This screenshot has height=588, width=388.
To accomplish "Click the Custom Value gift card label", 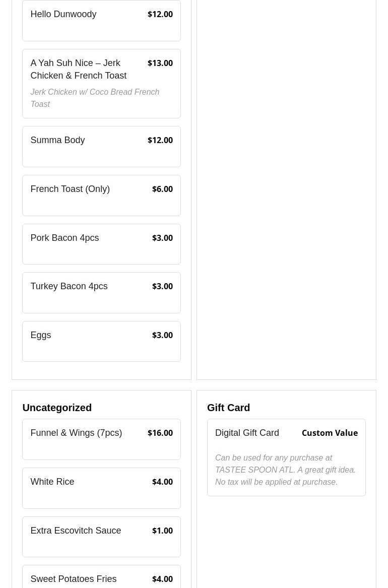I will 330,433.
